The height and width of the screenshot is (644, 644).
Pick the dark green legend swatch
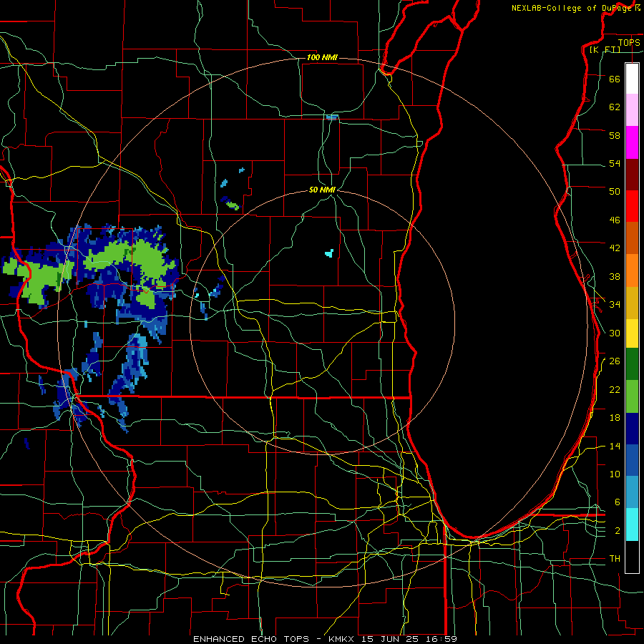632,364
